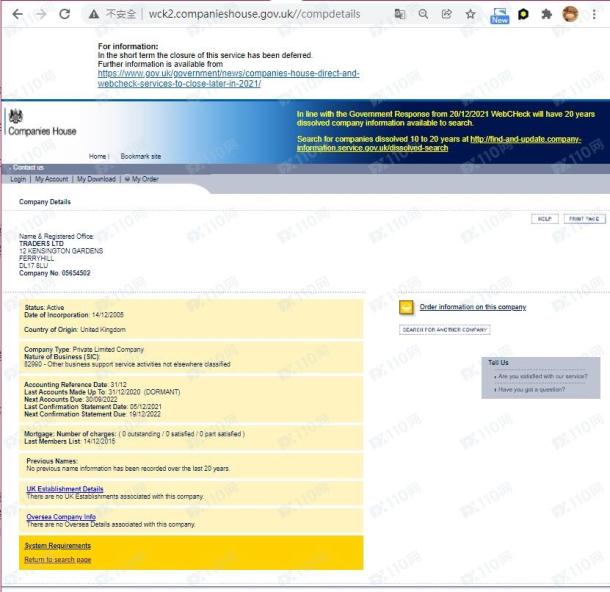The width and height of the screenshot is (610, 592).
Task: Click the black and yellow extension icon
Action: tap(523, 15)
